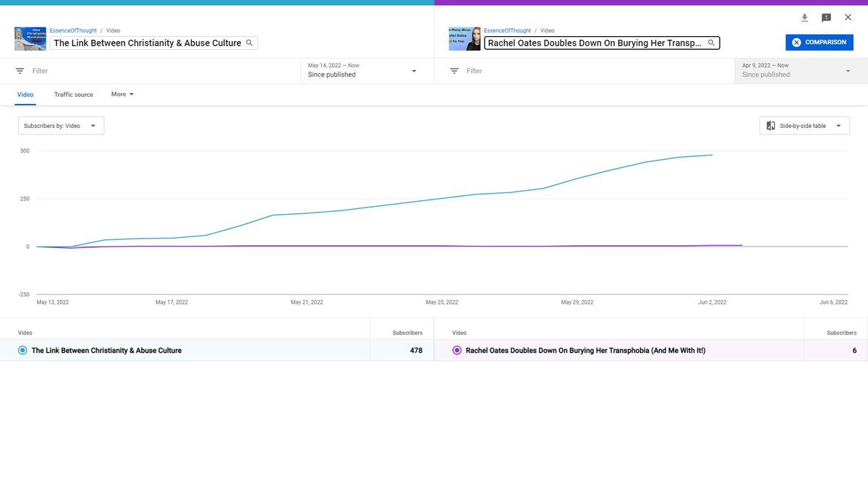Switch to the Traffic source tab
868x488 pixels.
(x=74, y=95)
